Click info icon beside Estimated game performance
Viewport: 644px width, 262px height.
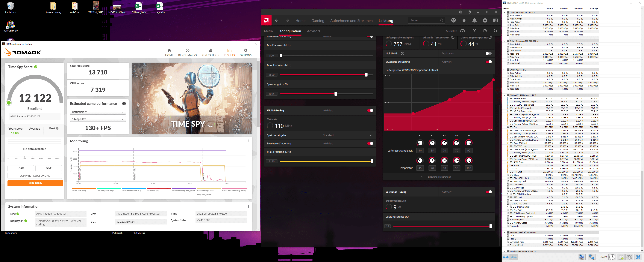point(124,104)
